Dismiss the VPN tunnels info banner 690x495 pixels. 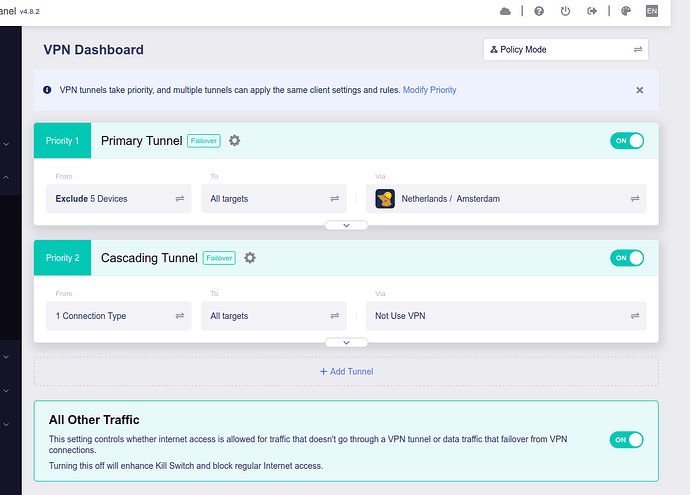640,90
